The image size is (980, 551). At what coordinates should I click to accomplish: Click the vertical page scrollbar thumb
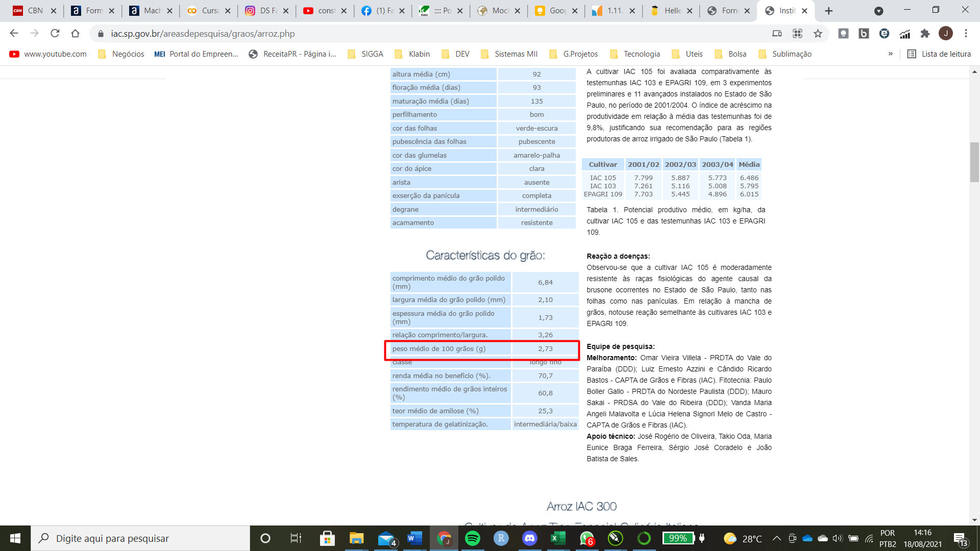[x=974, y=162]
